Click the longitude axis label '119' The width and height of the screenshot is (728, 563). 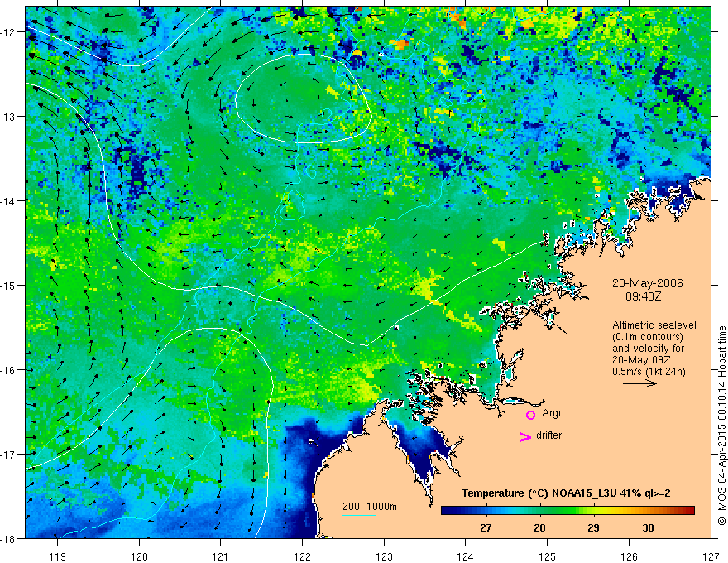point(58,556)
